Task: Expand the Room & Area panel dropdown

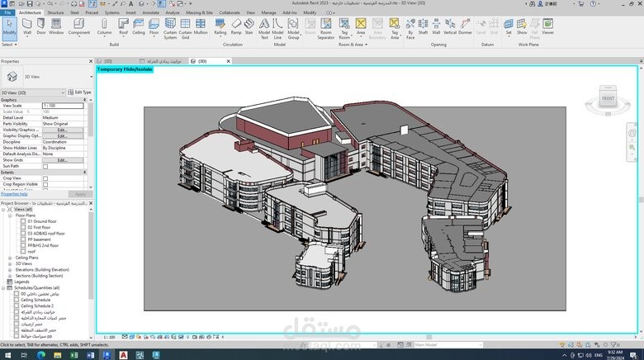Action: pos(353,45)
